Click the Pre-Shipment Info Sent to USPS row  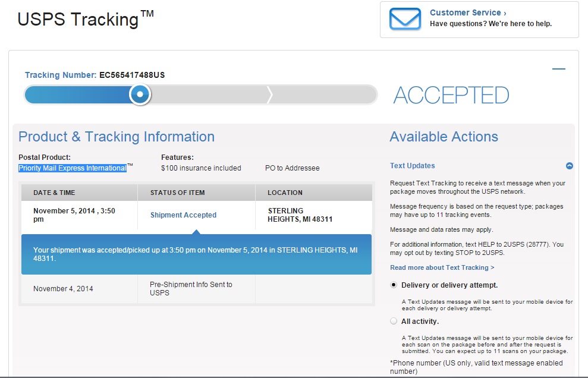197,289
